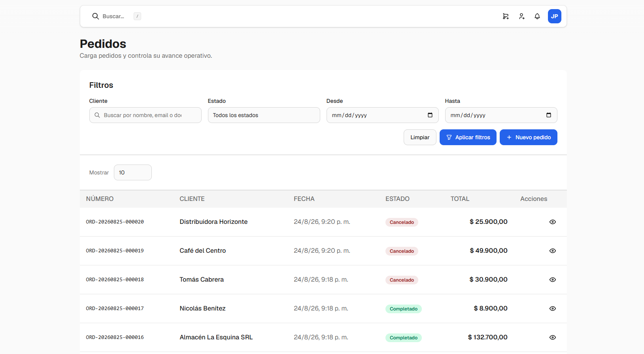This screenshot has height=354, width=644.
Task: Click the Acciones column header
Action: [534, 199]
